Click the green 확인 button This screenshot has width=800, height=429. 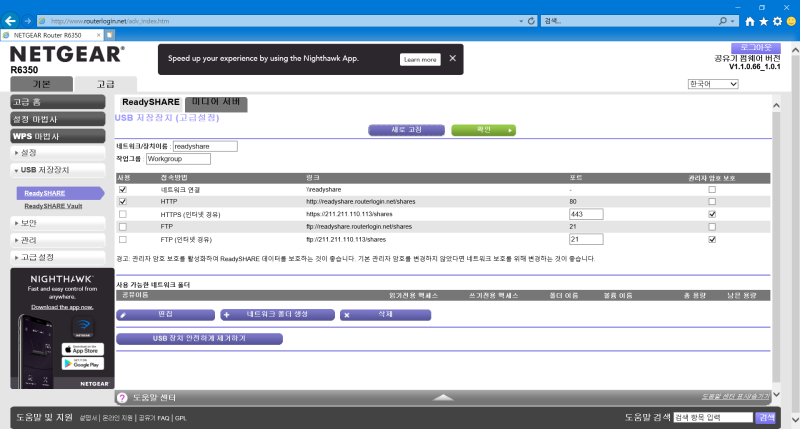(x=483, y=130)
